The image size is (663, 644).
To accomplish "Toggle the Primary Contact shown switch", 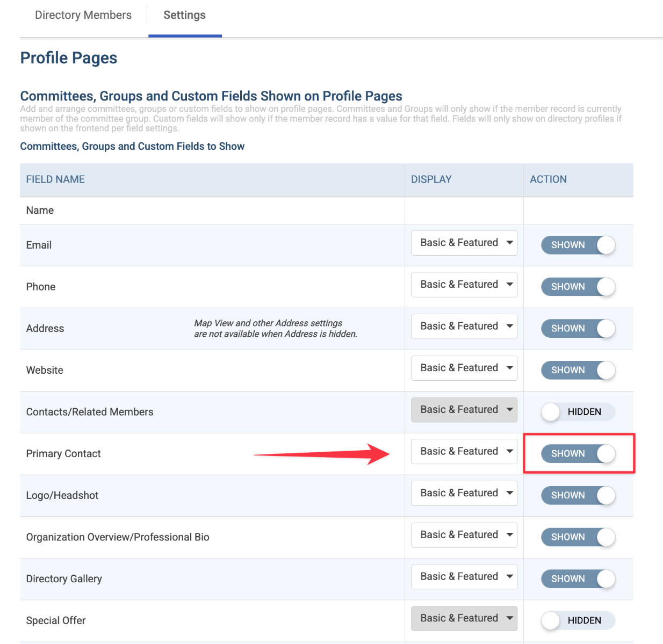I will click(x=578, y=453).
